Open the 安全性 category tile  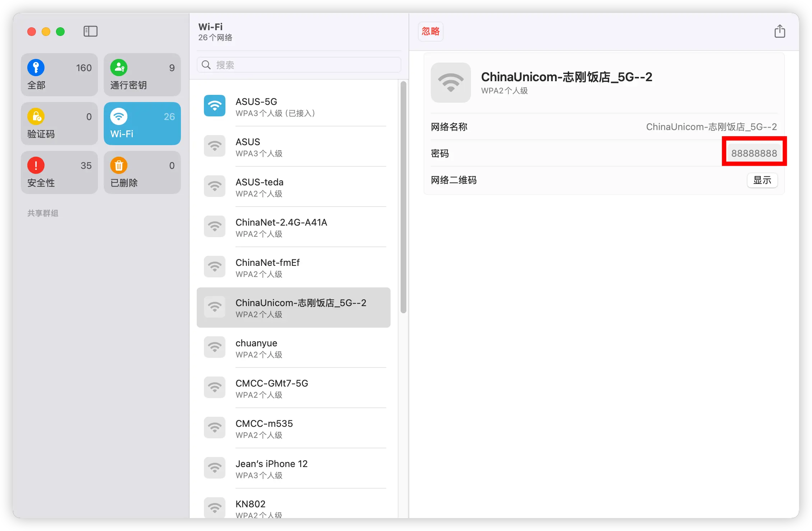point(59,172)
